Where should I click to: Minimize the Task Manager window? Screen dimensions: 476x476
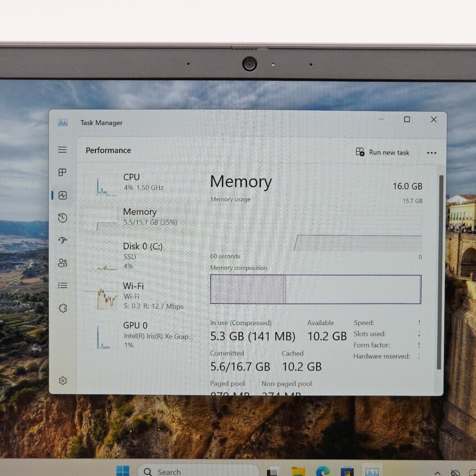381,119
